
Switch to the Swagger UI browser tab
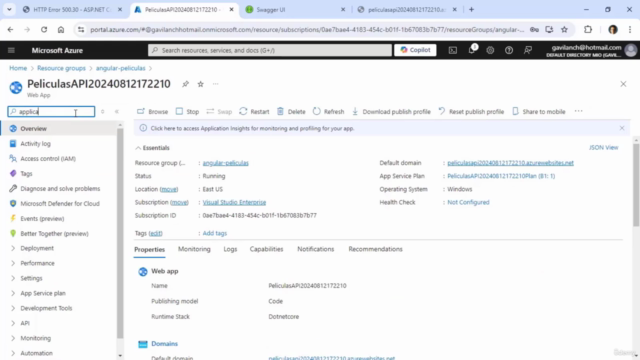tap(296, 9)
